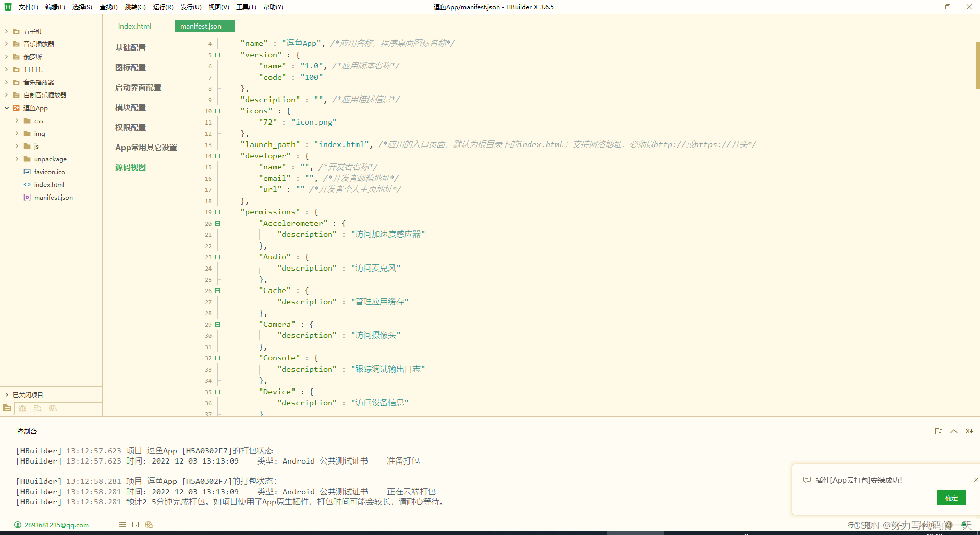Screen dimensions: 980x535
Task: Open the search-in-files icon in sidebar footer
Action: pos(38,408)
